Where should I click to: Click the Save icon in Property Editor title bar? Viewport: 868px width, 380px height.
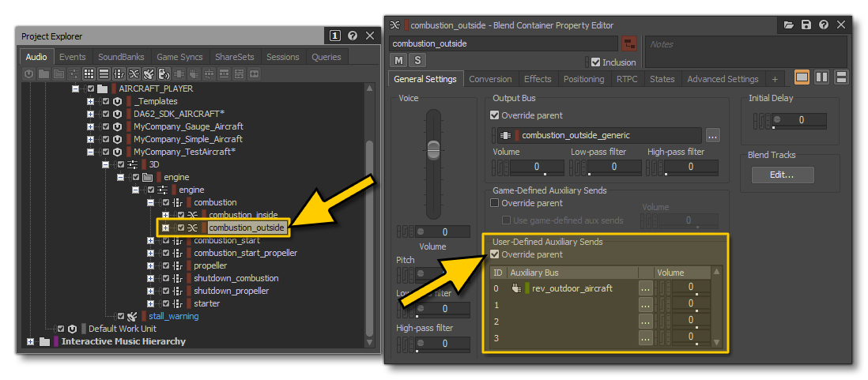(806, 25)
